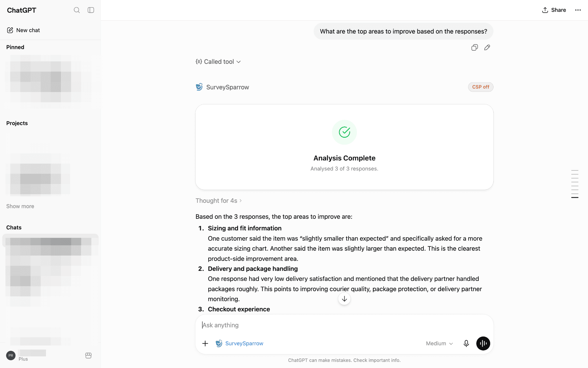This screenshot has height=368, width=588.
Task: Start voice mode with the waveform button
Action: point(483,343)
